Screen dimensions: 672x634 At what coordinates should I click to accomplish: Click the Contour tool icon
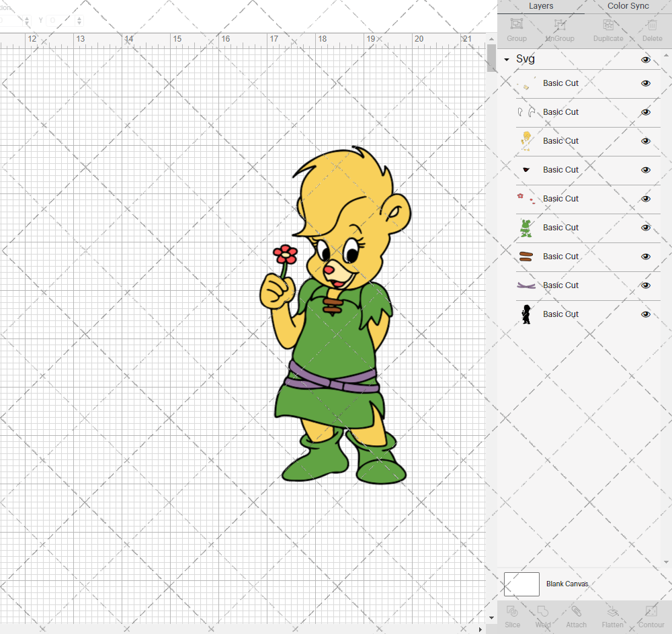[651, 611]
